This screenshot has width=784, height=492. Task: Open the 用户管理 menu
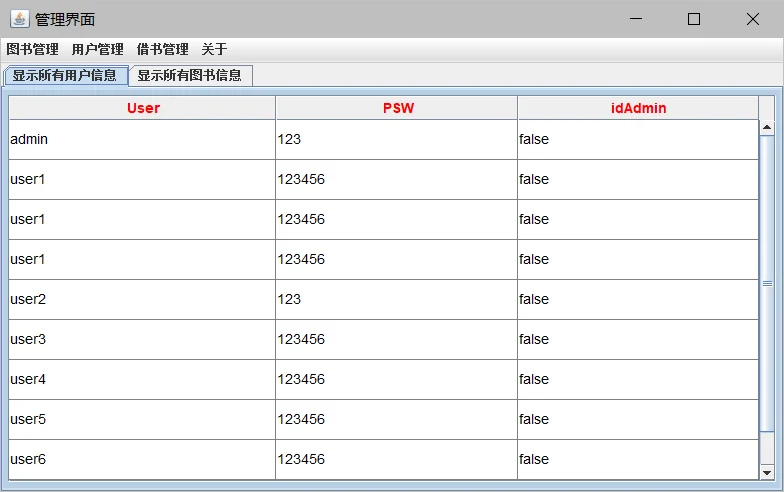[x=97, y=49]
